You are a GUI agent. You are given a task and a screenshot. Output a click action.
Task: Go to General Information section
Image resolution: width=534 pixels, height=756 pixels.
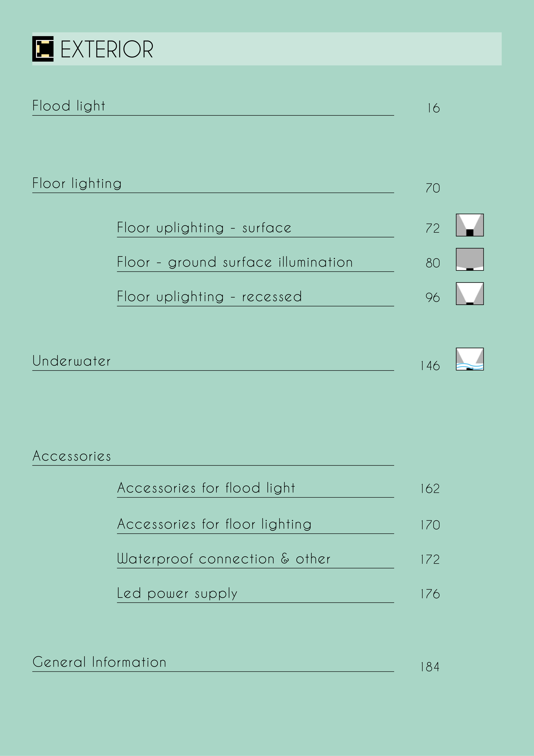tap(99, 662)
